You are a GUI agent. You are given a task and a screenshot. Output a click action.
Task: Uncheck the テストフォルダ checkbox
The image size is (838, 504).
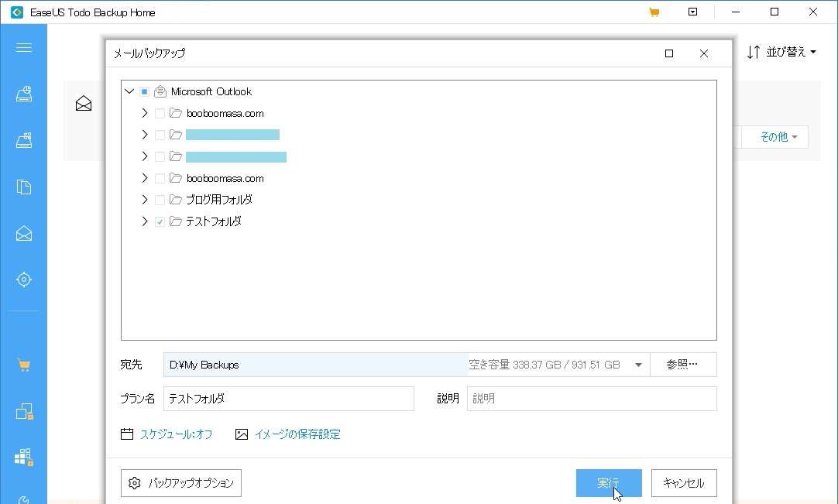[160, 221]
